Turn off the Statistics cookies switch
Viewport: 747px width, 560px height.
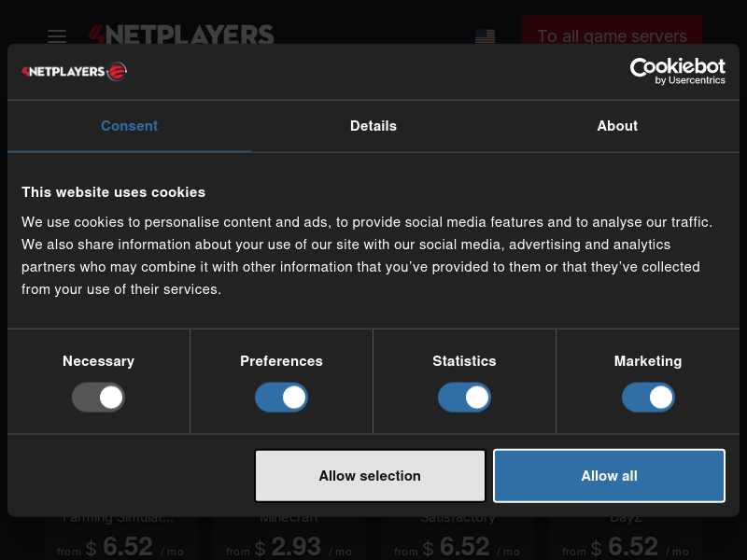pyautogui.click(x=464, y=398)
